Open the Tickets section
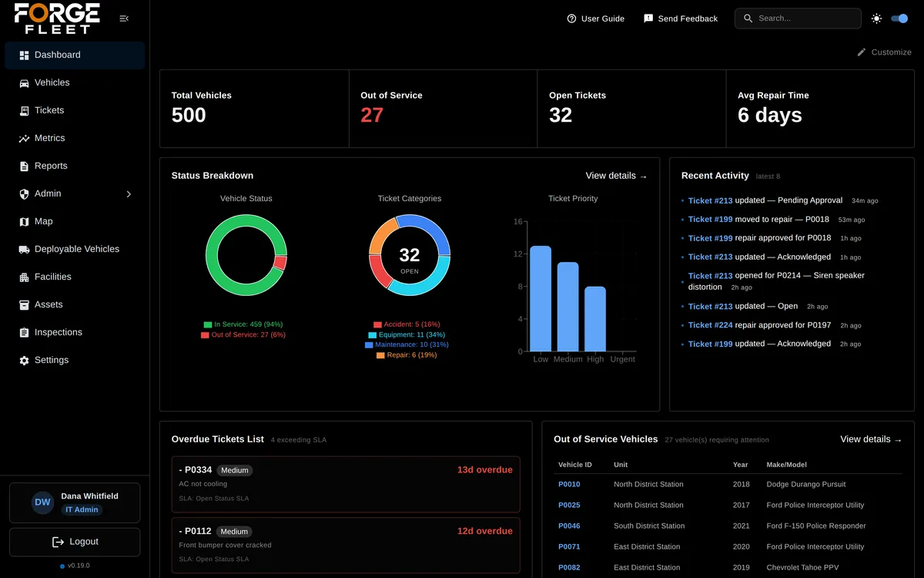Screen dimensions: 924x578 tap(75, 110)
